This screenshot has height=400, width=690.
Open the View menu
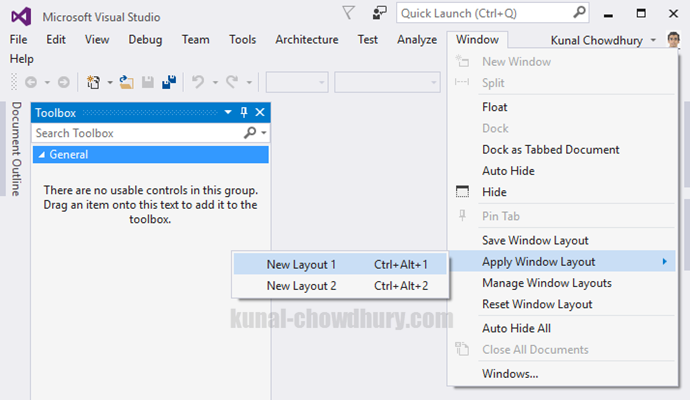[97, 40]
